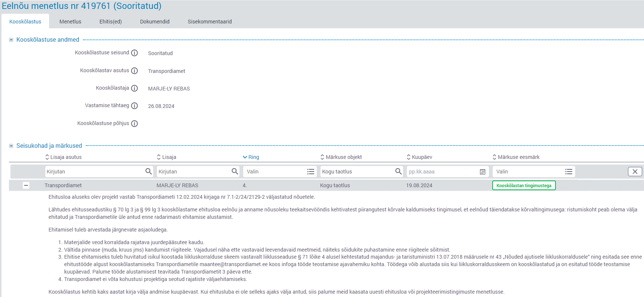This screenshot has height=297, width=644.
Task: Click list item about Materjalide veod
Action: (x=134, y=242)
